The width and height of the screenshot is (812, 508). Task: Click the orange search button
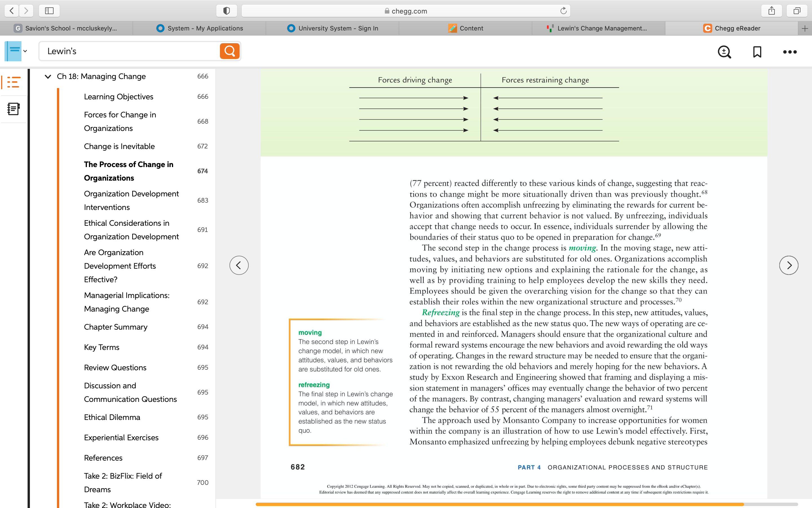(x=230, y=51)
